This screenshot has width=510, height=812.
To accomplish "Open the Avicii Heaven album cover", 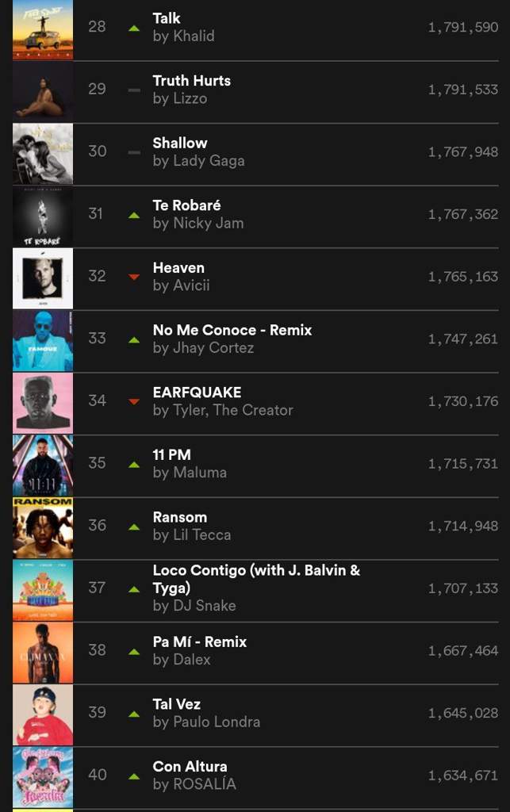I will 43,278.
